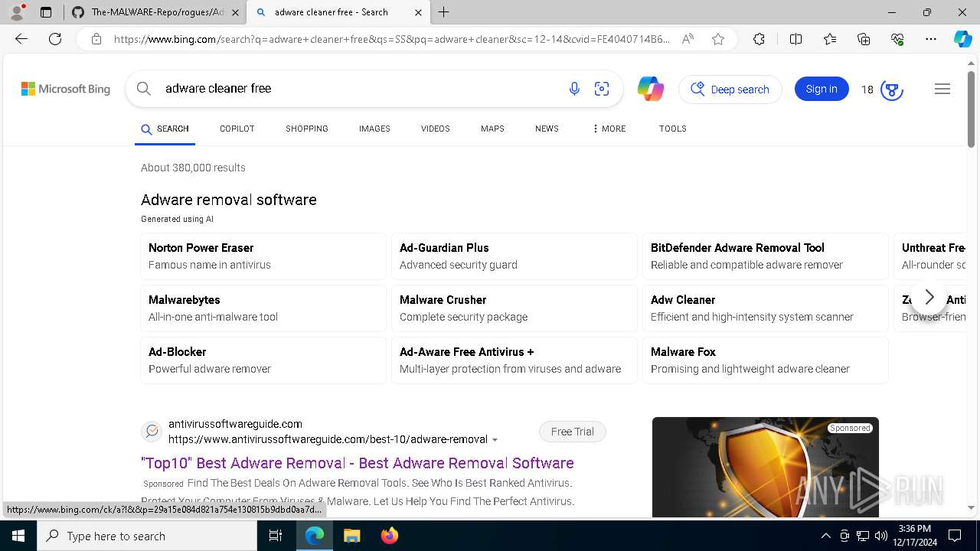Screen dimensions: 980x551
Task: Open Bing hamburger settings menu
Action: [x=942, y=89]
